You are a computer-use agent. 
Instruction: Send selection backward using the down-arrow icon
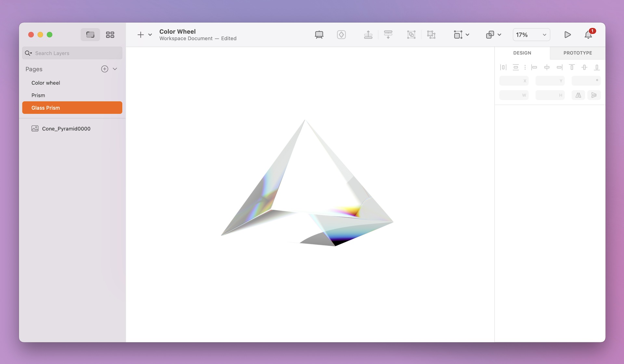pyautogui.click(x=388, y=34)
